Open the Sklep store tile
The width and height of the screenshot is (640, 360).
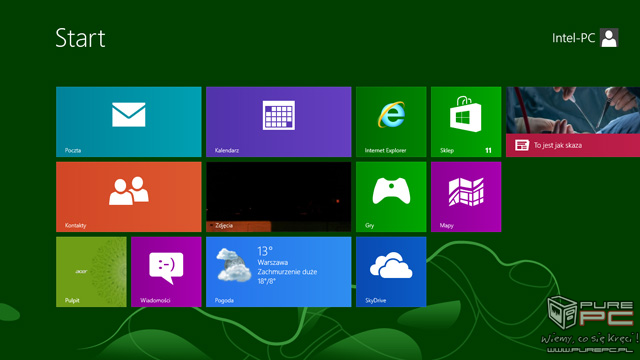point(466,122)
